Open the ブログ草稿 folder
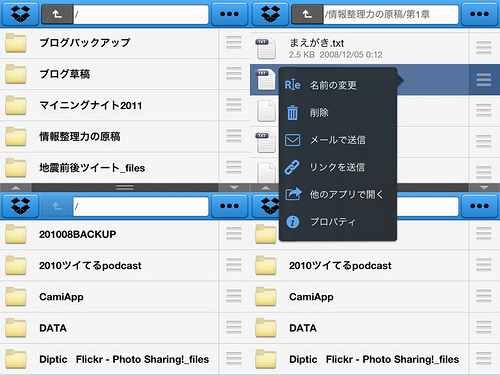The image size is (500, 375). (x=109, y=74)
